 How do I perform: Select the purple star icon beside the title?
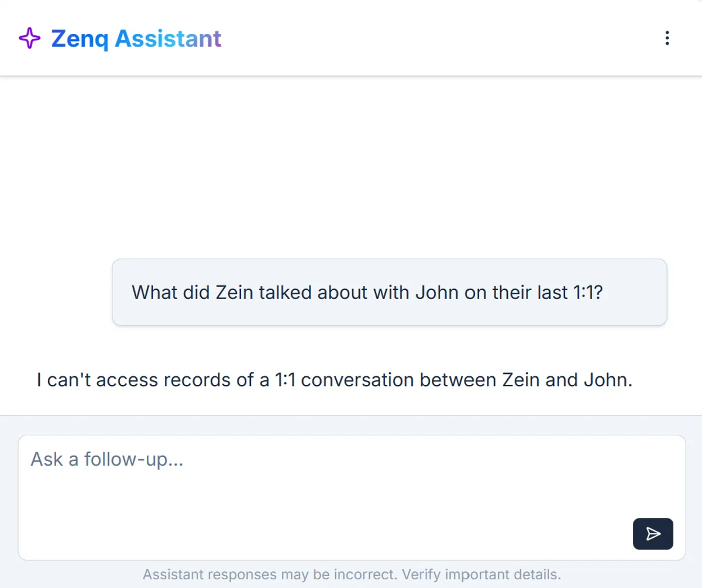click(29, 38)
